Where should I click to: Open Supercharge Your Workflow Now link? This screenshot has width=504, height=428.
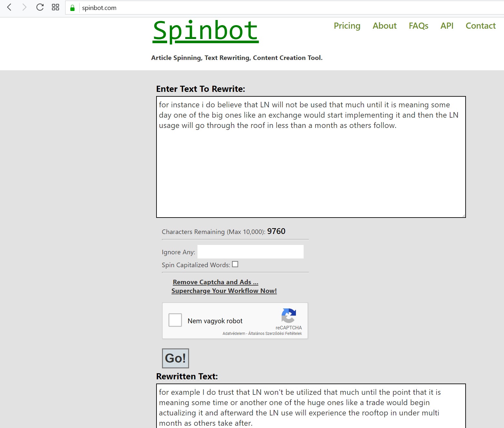pyautogui.click(x=224, y=291)
